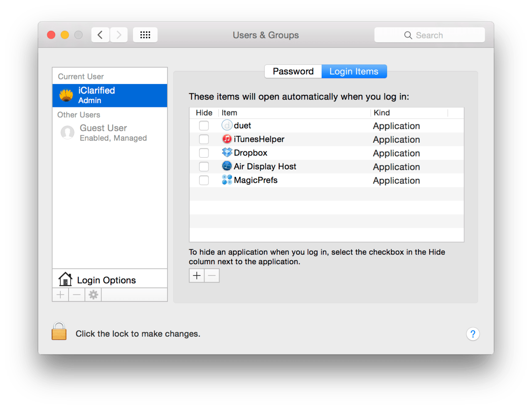Switch to the Password tab

point(293,71)
